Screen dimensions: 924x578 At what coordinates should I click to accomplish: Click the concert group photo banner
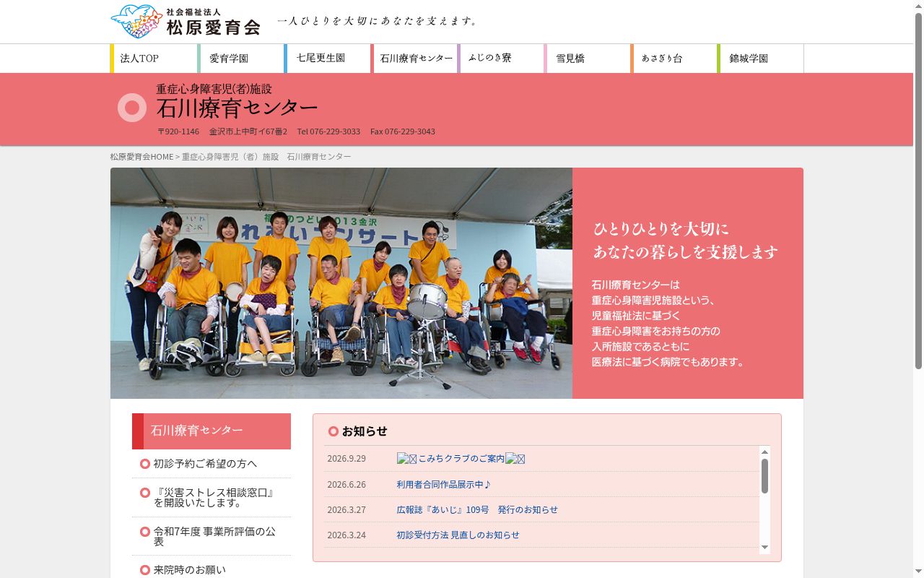pyautogui.click(x=341, y=283)
